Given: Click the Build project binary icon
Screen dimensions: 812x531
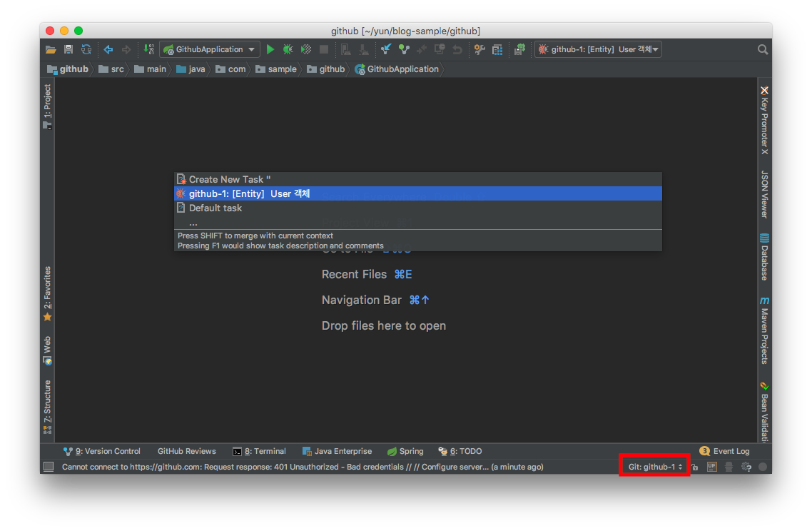Looking at the screenshot, I should (x=148, y=49).
